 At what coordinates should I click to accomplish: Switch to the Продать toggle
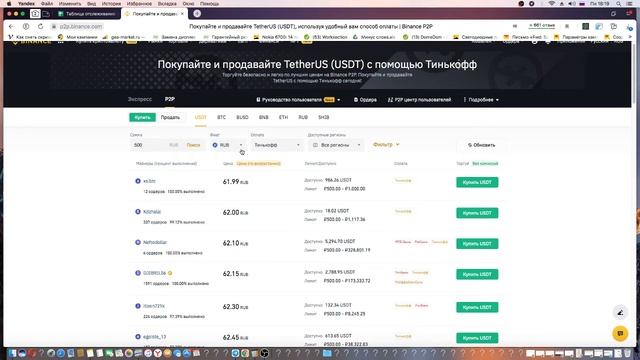coord(170,117)
